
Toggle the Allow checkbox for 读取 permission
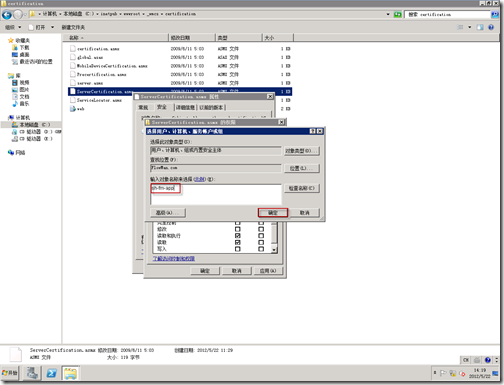point(237,242)
